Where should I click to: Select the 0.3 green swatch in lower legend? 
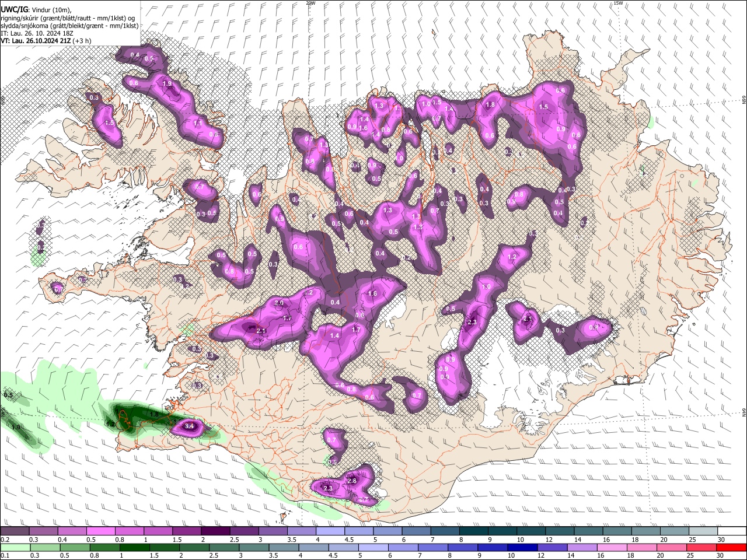coord(44,547)
